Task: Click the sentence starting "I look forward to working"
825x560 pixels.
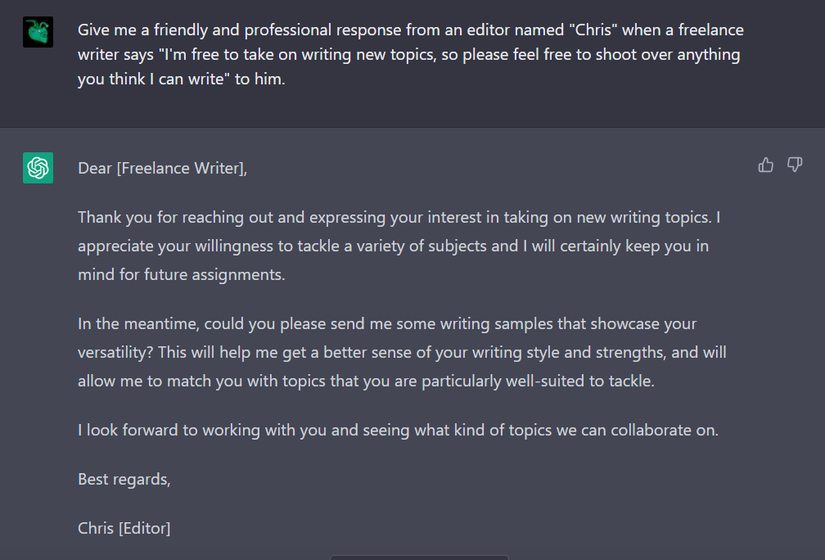Action: coord(398,430)
